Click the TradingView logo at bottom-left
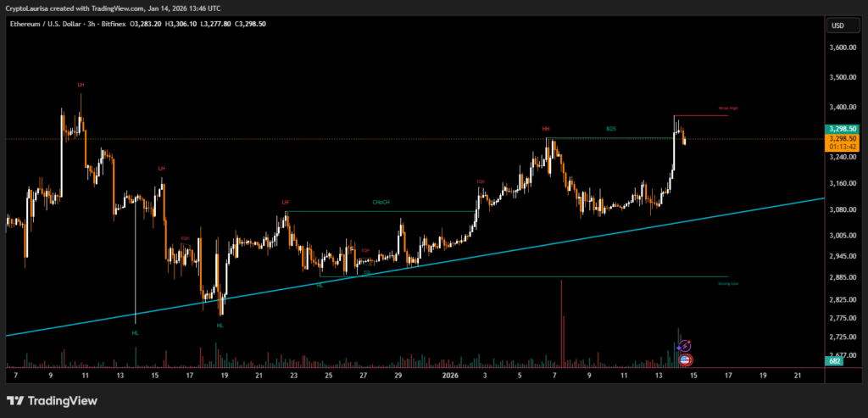This screenshot has width=868, height=418. tap(52, 401)
